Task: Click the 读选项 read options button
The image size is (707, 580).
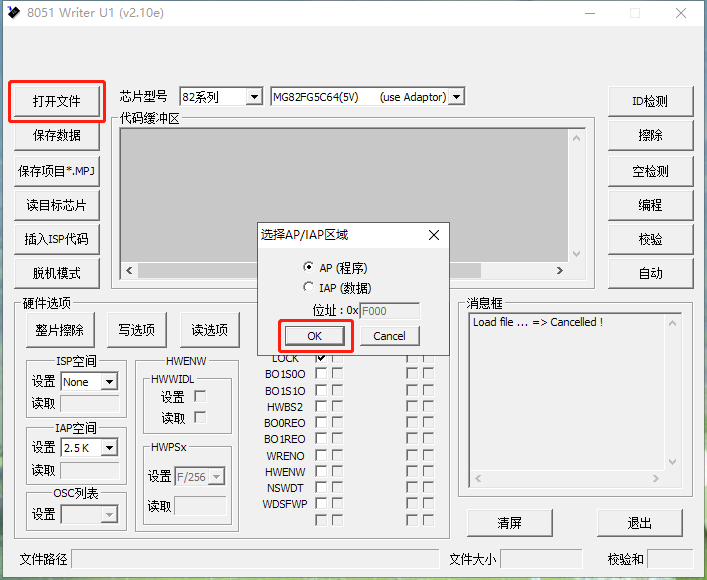Action: (210, 330)
